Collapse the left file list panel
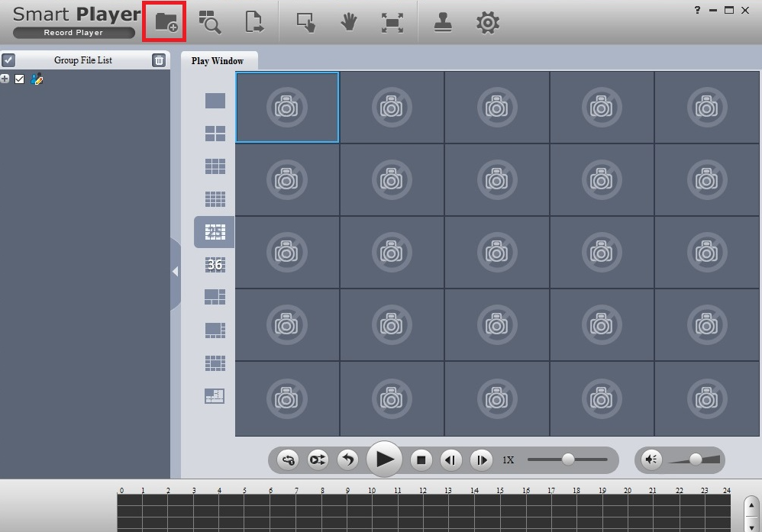 click(x=176, y=272)
